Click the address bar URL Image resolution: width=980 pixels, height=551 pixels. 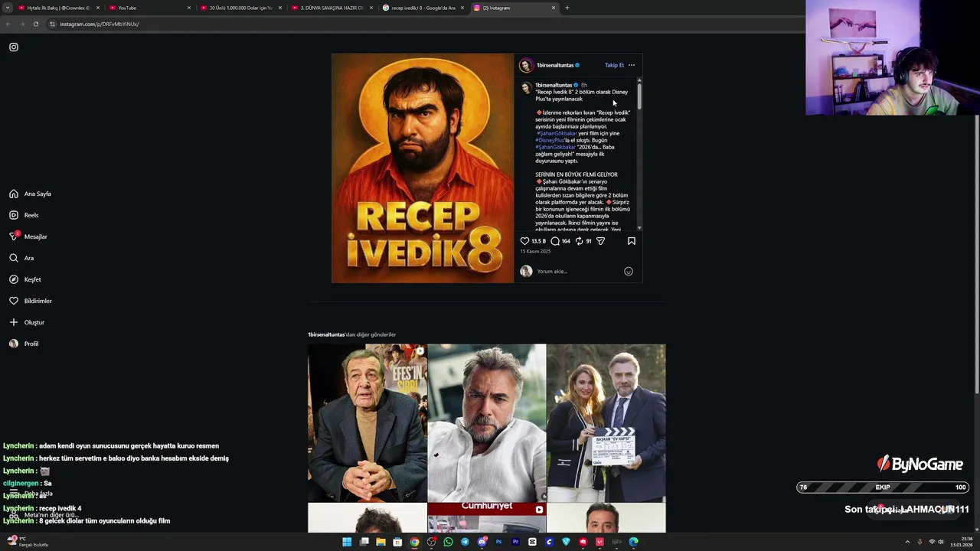100,24
